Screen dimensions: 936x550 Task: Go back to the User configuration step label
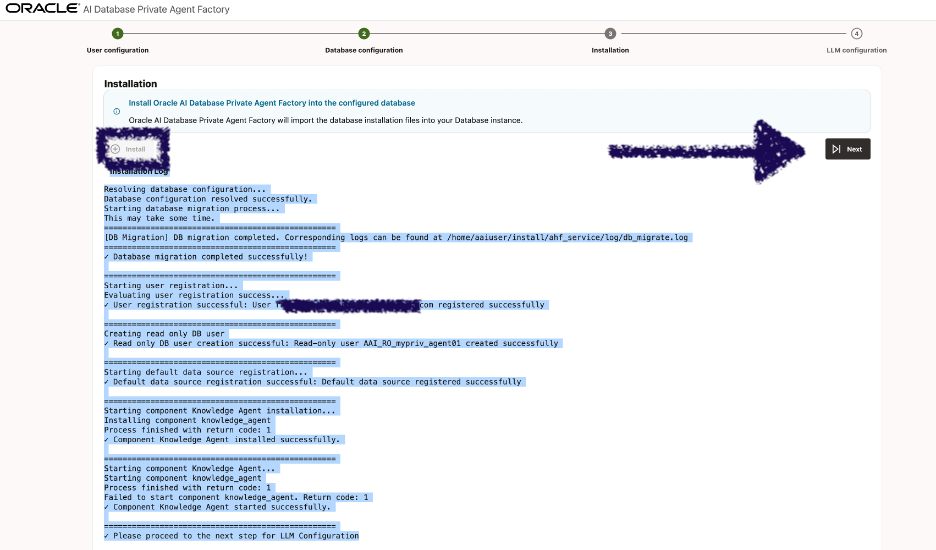tap(118, 50)
